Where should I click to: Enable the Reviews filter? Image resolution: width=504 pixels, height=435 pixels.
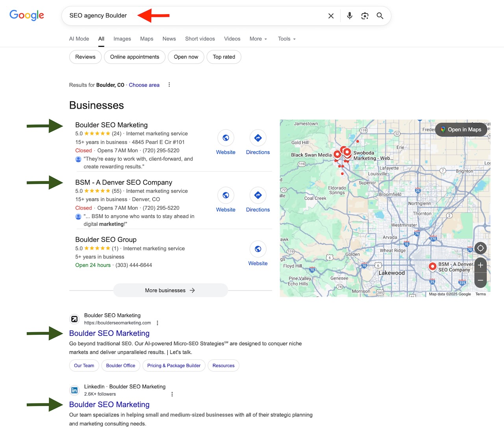tap(85, 57)
